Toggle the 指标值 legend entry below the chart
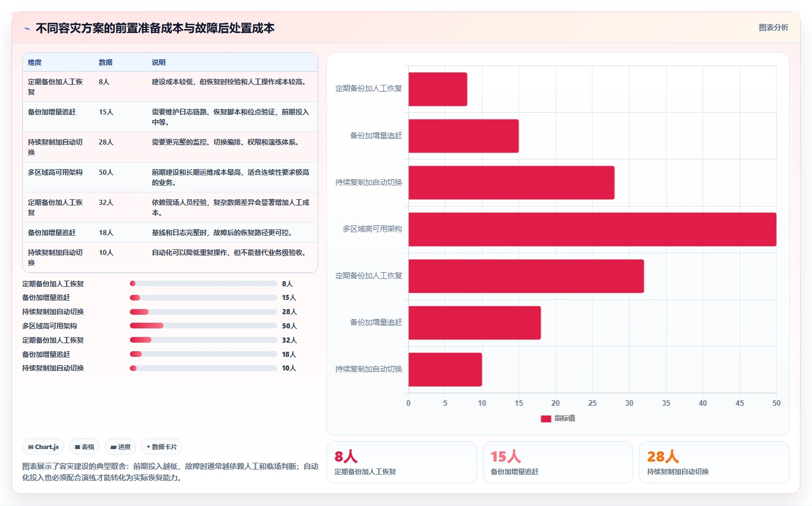812x506 pixels. click(558, 418)
